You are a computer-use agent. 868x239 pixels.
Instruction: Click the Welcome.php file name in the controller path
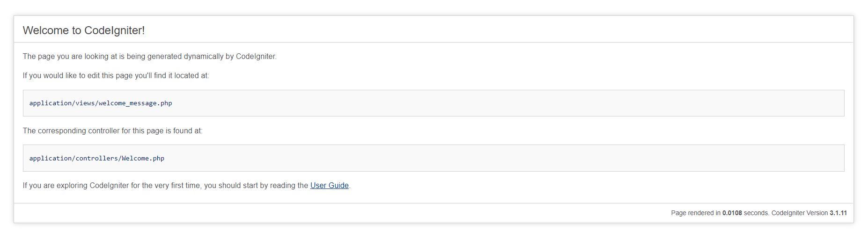(x=143, y=159)
